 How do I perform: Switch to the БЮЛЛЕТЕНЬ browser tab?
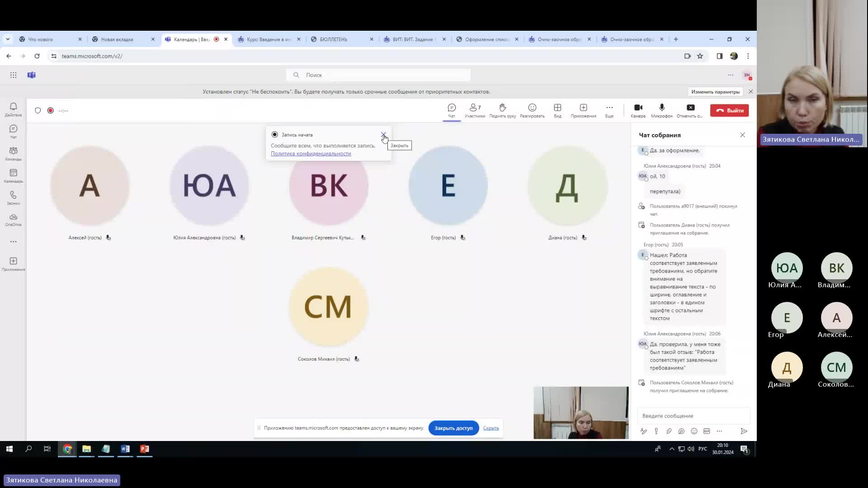click(342, 39)
